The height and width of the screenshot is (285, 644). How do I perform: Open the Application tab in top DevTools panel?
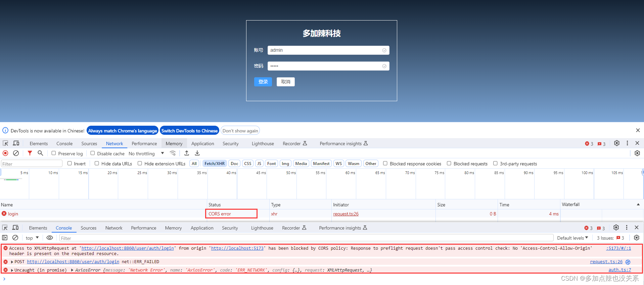[x=202, y=144]
